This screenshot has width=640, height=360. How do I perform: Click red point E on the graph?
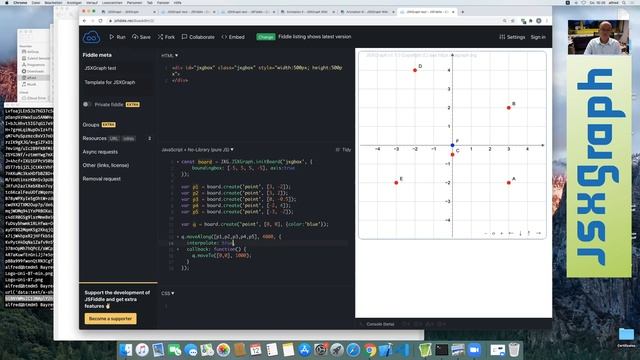pyautogui.click(x=396, y=182)
